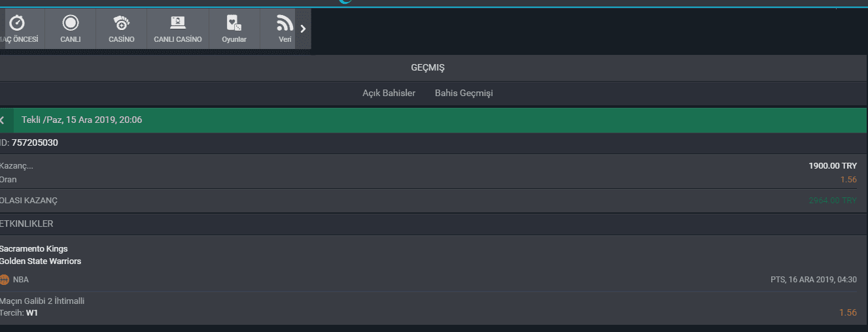Image resolution: width=868 pixels, height=332 pixels.
Task: Switch to Bahis Geçmişi tab
Action: pos(464,93)
